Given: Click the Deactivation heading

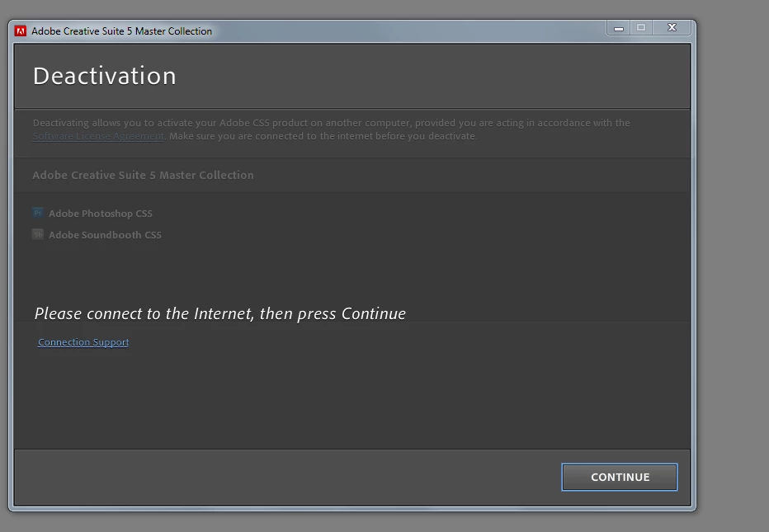Looking at the screenshot, I should pos(105,76).
